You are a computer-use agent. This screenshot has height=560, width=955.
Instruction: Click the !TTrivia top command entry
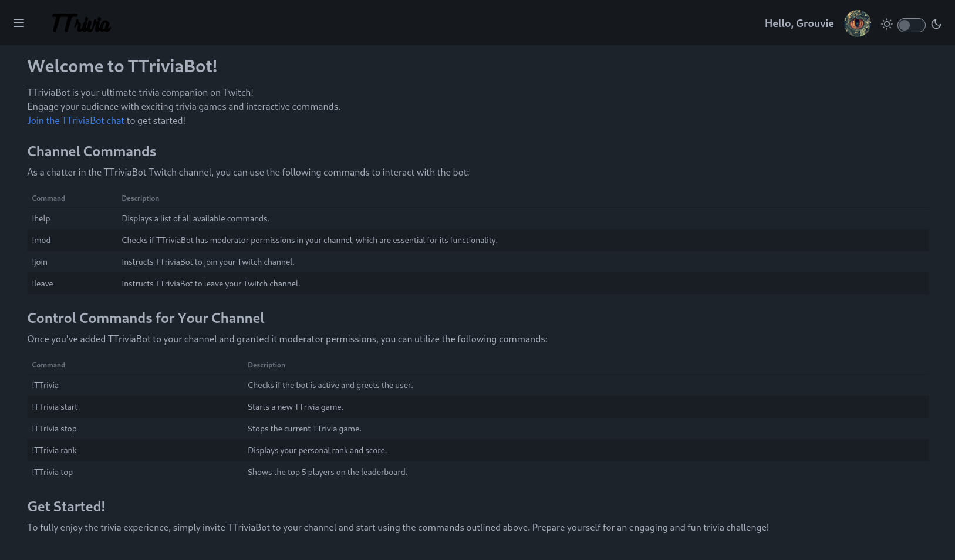coord(52,472)
